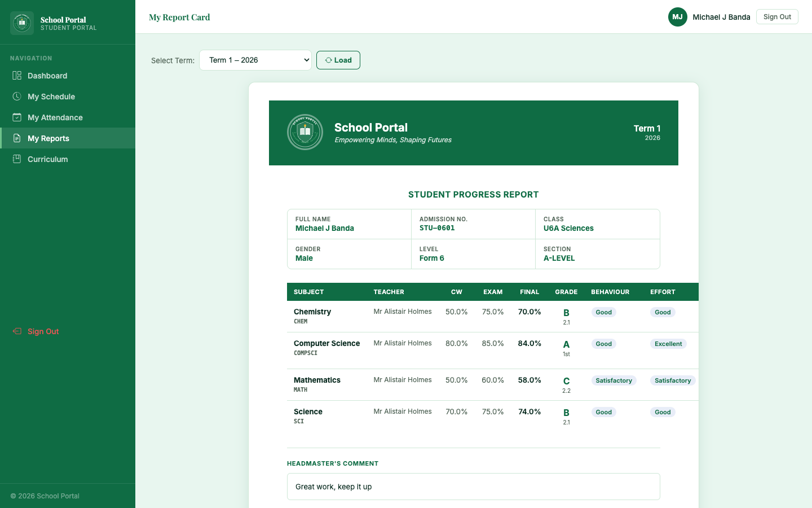Select the My Schedule clock icon
The image size is (812, 508).
[x=17, y=97]
